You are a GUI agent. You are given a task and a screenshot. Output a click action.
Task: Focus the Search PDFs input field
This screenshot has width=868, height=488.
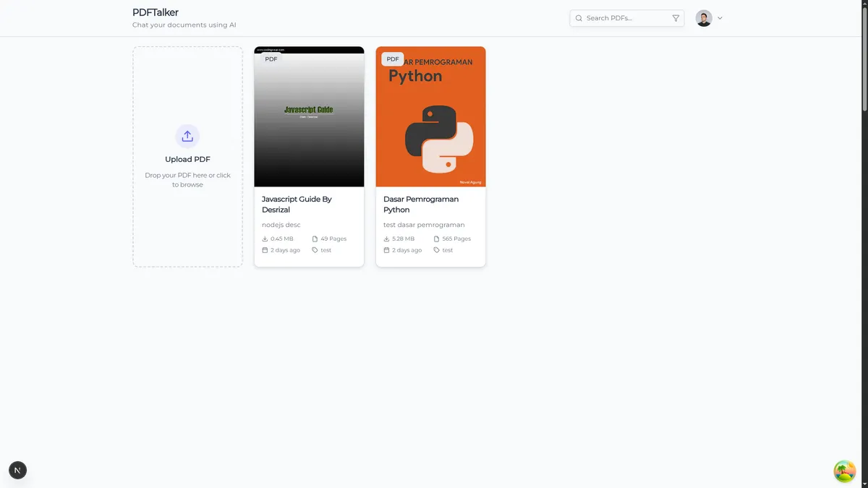coord(626,18)
